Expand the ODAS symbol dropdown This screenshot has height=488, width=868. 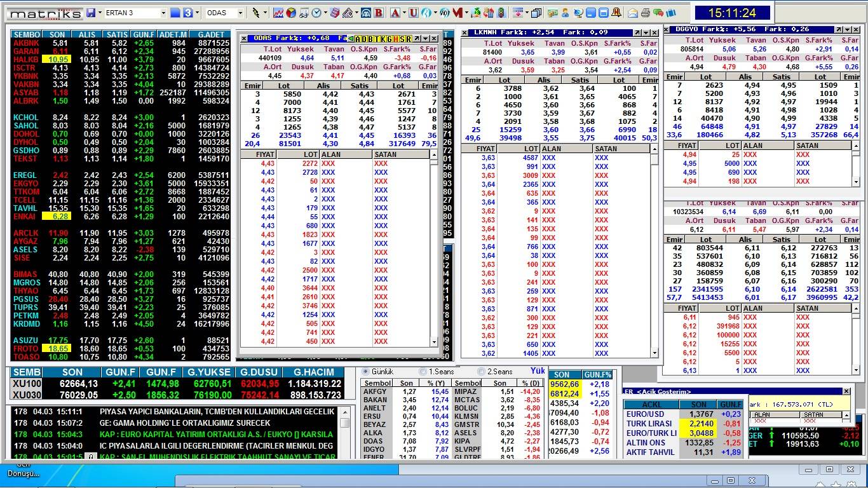point(240,13)
